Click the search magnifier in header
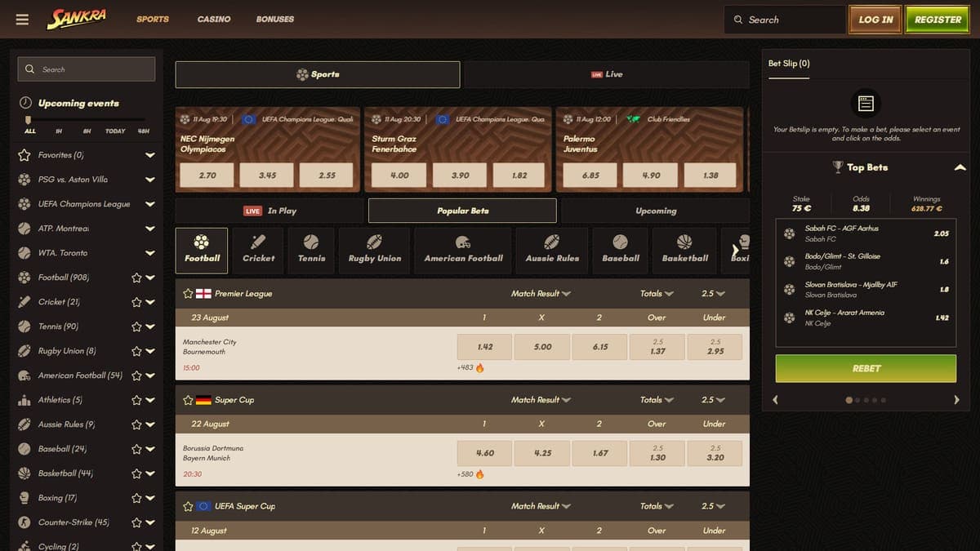 click(738, 20)
